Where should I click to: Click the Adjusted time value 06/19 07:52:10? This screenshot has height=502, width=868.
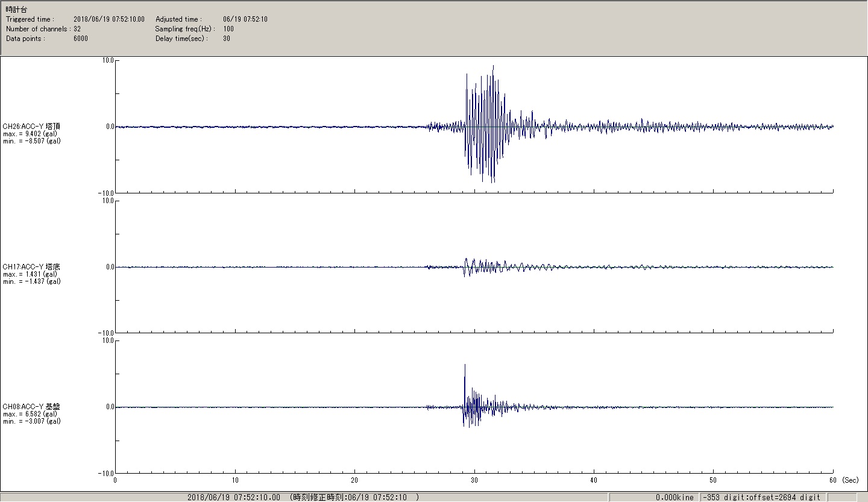[x=245, y=19]
